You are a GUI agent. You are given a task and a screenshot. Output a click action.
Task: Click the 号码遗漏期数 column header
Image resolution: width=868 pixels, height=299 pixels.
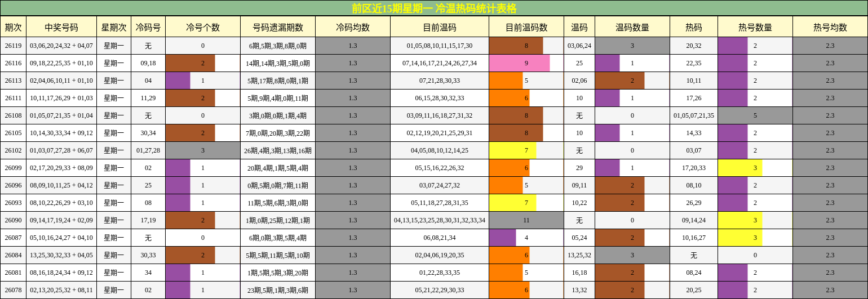click(278, 26)
